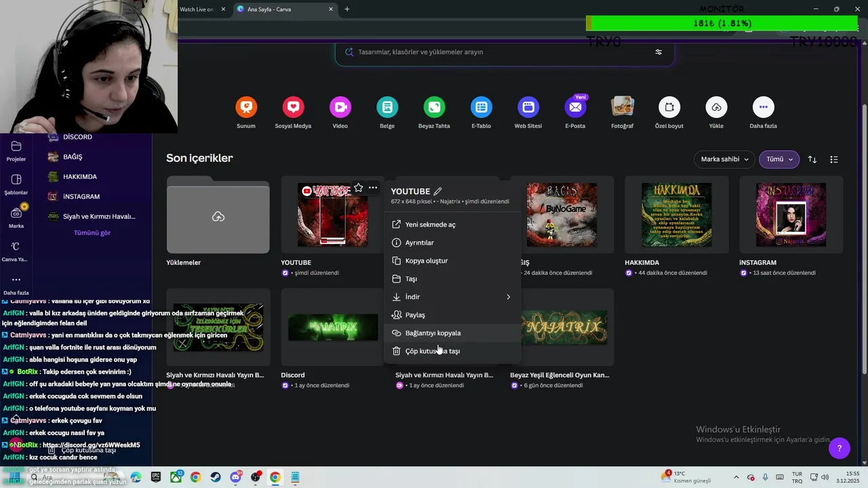
Task: Open Microsoft Edge from the taskbar
Action: coord(136,477)
